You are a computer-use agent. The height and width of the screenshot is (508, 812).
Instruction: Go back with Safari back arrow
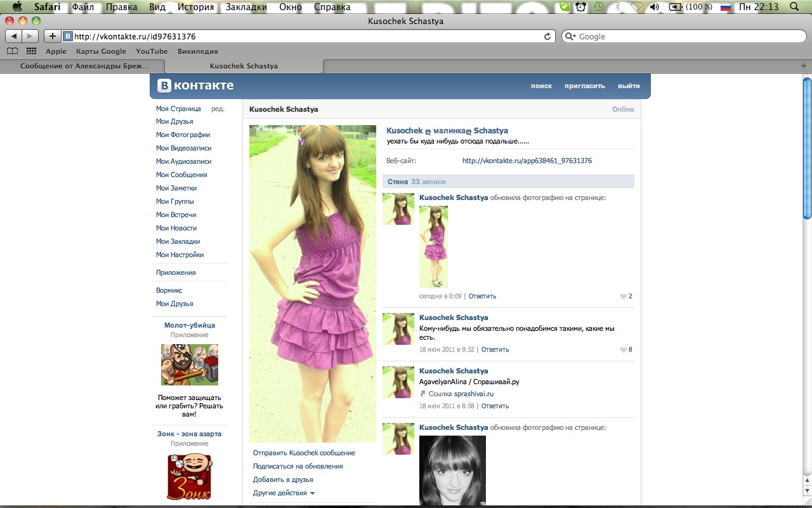click(14, 36)
